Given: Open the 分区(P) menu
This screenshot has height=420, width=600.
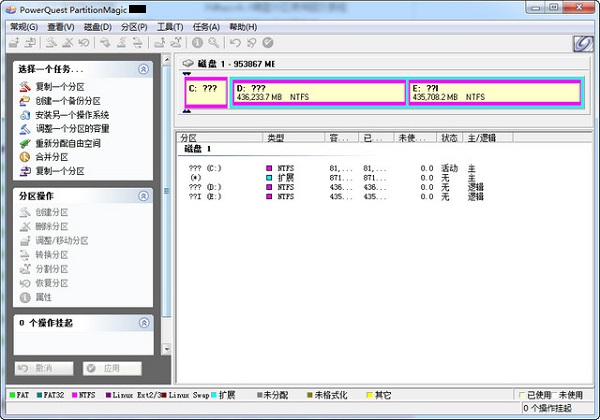Looking at the screenshot, I should [135, 27].
